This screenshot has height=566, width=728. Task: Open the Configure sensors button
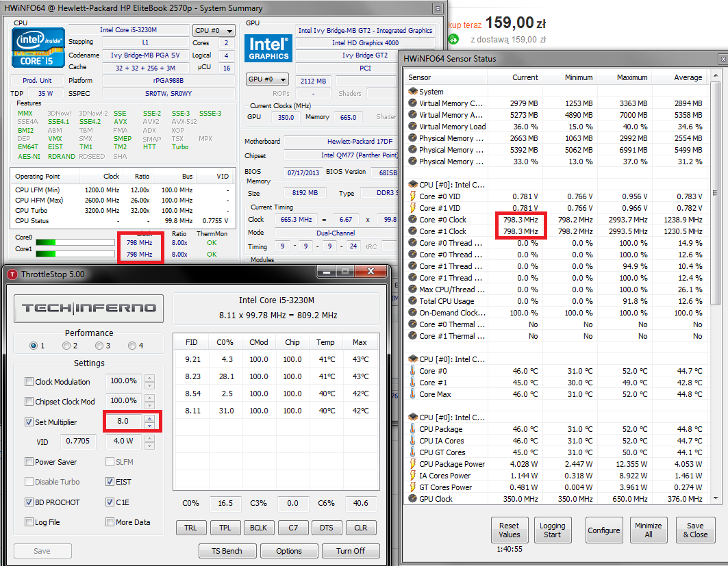[603, 530]
